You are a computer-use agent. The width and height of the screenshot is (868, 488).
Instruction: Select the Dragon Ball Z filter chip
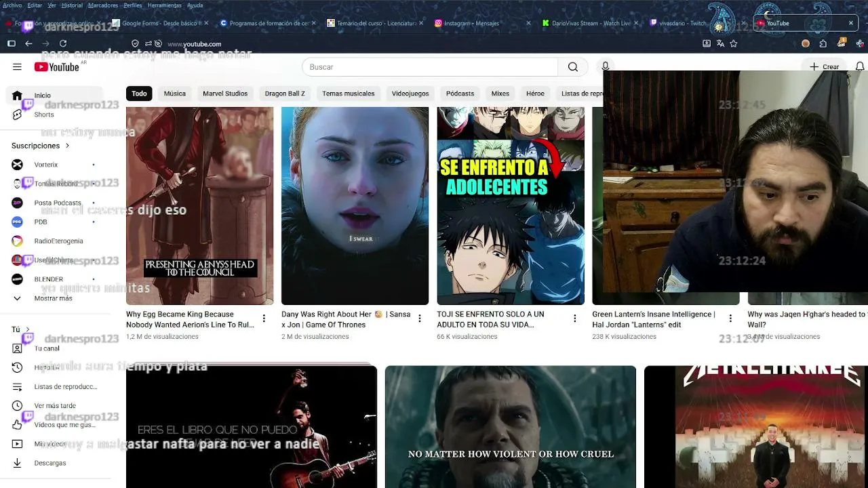click(x=285, y=94)
